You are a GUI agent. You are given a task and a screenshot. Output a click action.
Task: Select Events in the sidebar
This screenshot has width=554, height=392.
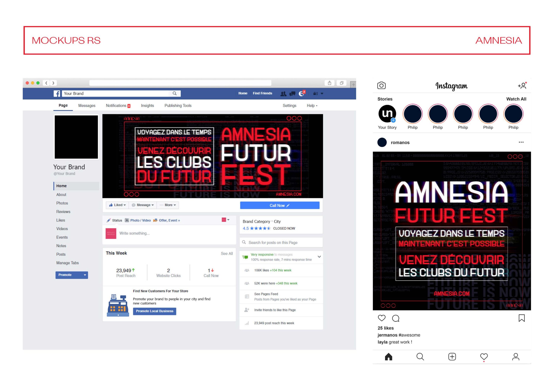(62, 237)
